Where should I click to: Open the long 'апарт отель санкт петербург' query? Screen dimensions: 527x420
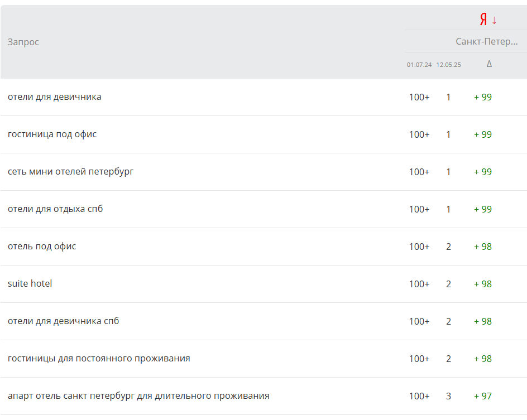(138, 396)
